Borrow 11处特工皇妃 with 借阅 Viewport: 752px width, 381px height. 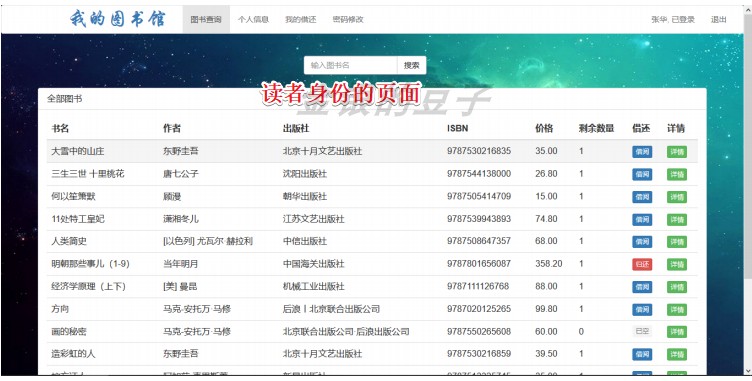click(x=642, y=219)
